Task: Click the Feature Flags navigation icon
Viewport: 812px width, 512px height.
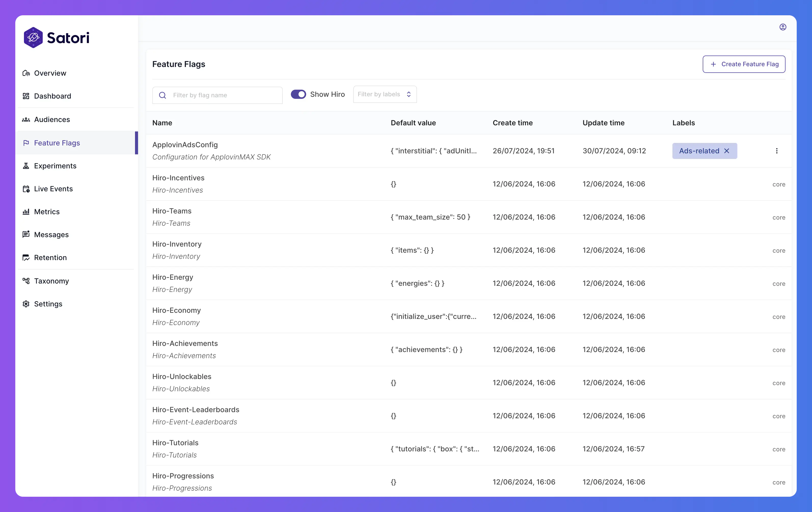Action: coord(26,142)
